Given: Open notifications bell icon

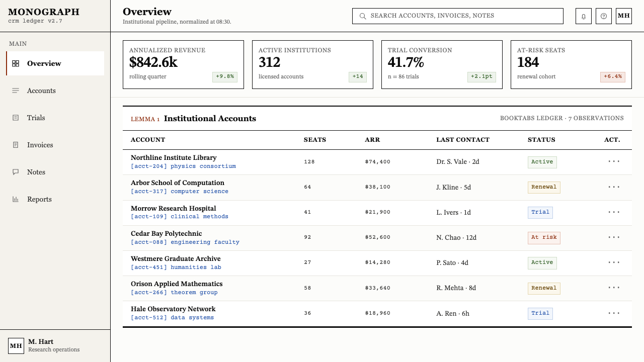Looking at the screenshot, I should 584,16.
